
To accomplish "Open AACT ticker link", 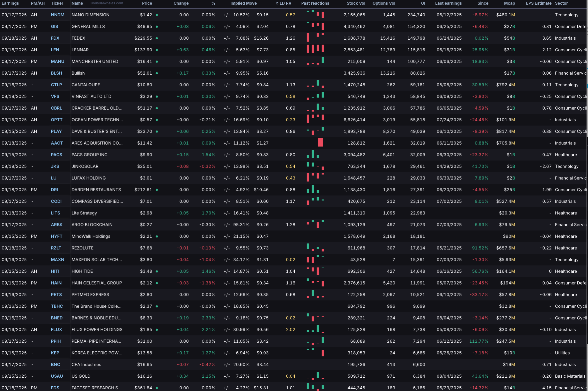I will pos(57,143).
